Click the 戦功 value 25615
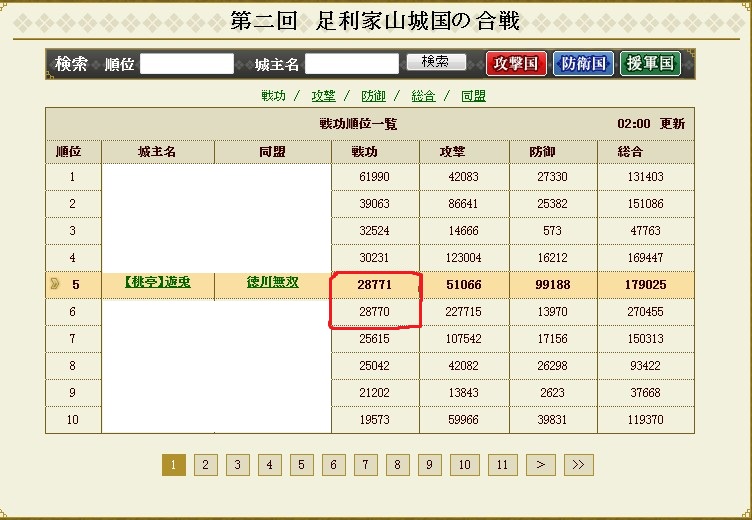 pos(375,339)
